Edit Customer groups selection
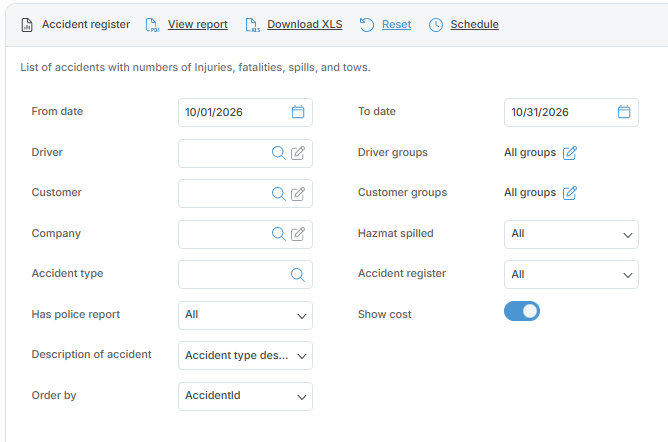Screen dimensions: 668x442 (x=570, y=193)
